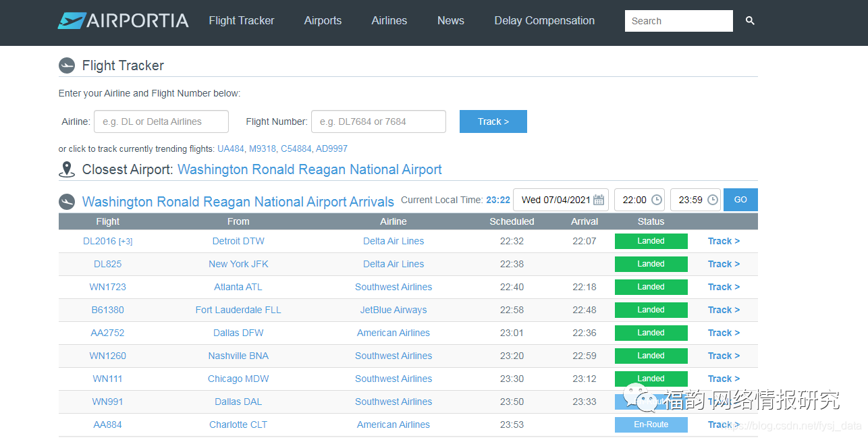Click the 23:59 end time field
Image resolution: width=868 pixels, height=438 pixels.
click(695, 200)
